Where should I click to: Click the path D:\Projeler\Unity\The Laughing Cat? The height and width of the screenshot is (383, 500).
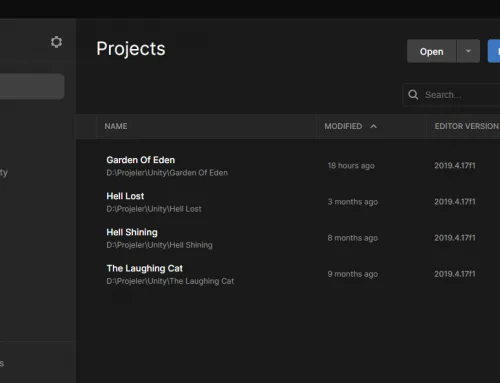[x=170, y=281]
